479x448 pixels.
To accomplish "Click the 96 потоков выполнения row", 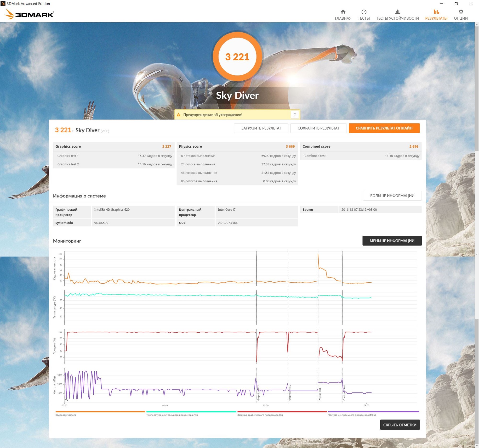I will [237, 181].
